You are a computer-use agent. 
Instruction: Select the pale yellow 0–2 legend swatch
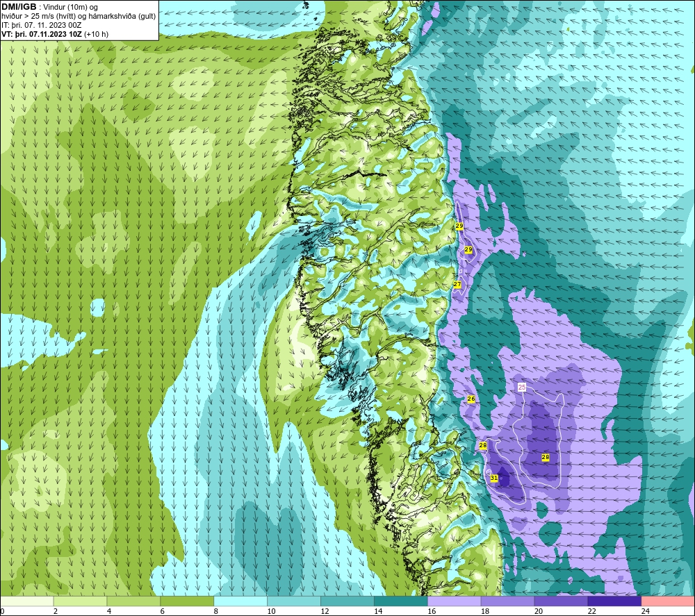point(27,601)
